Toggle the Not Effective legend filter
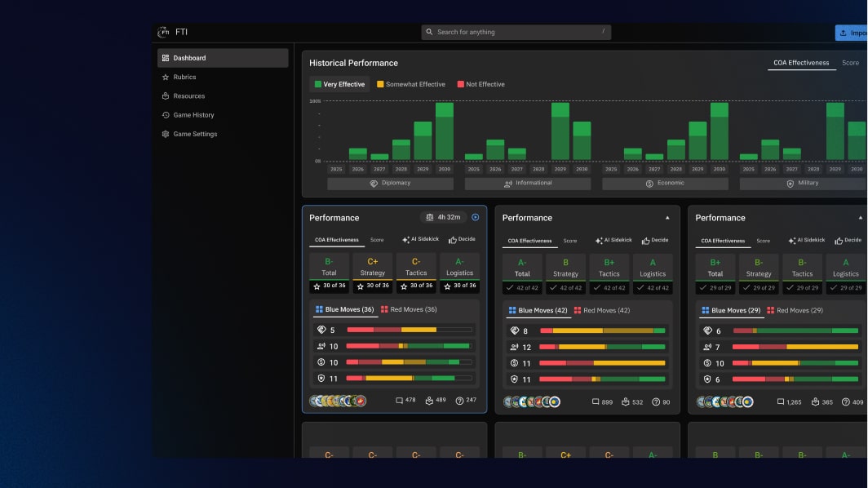 click(480, 84)
